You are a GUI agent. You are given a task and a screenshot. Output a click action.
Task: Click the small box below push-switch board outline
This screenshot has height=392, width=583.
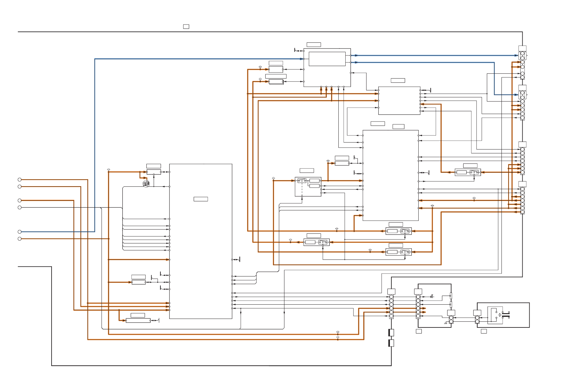point(484,331)
